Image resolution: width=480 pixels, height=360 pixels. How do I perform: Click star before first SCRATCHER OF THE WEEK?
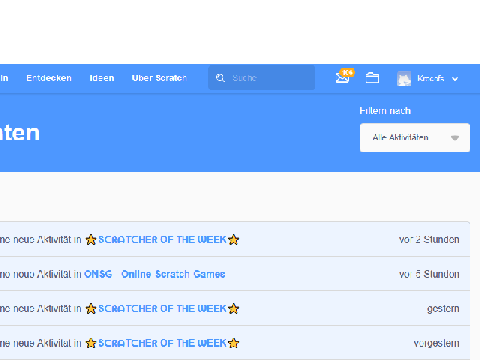tap(91, 240)
